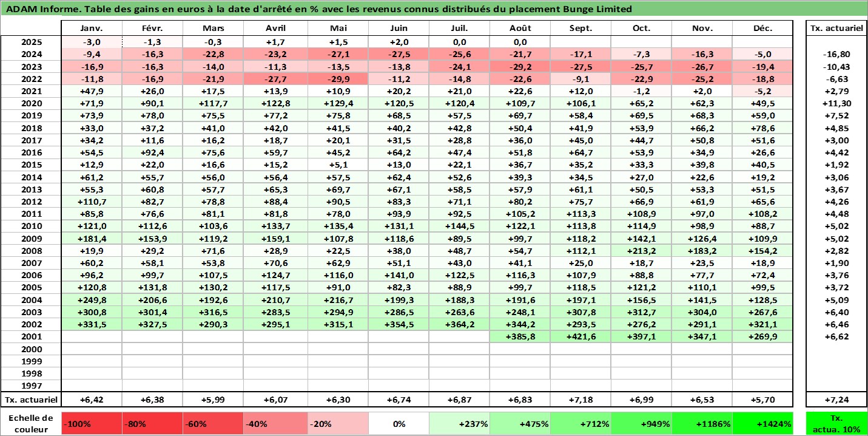Click the Juin column header
868x436 pixels.
click(399, 29)
